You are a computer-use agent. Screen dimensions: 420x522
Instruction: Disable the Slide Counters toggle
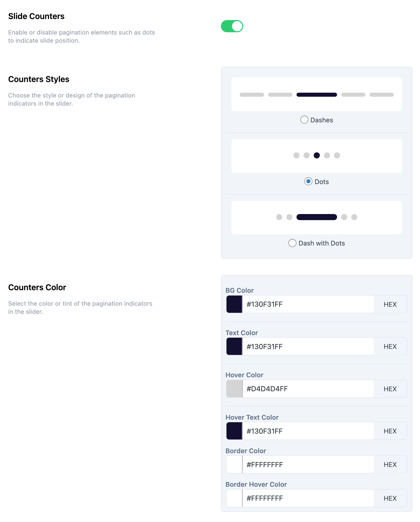click(x=232, y=26)
